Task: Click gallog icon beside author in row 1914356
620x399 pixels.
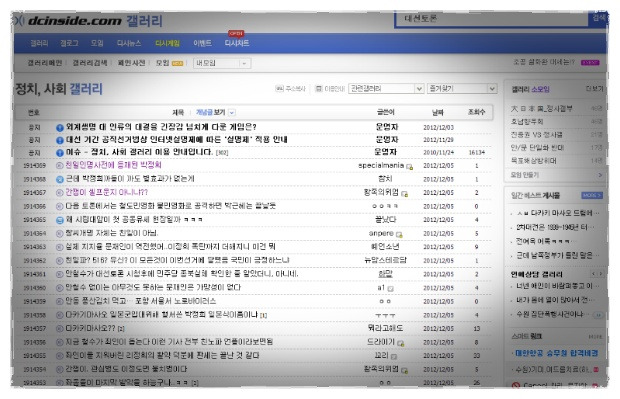Action: 401,343
